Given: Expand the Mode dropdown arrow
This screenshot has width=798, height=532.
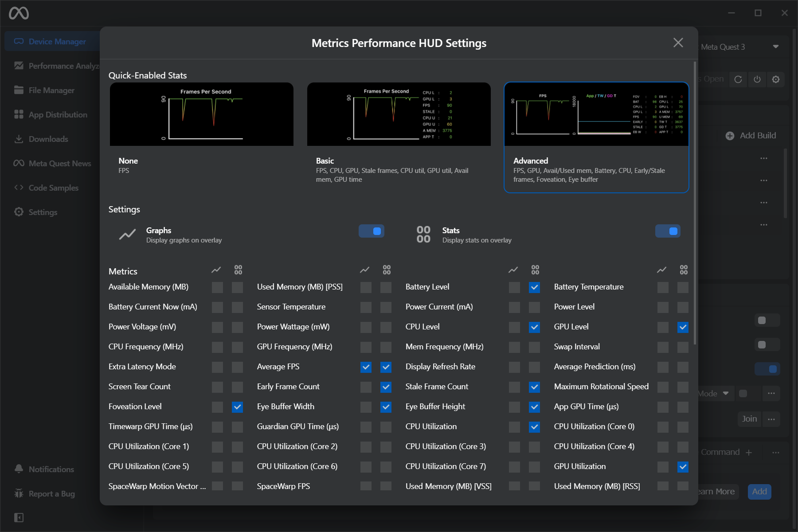Looking at the screenshot, I should coord(726,393).
